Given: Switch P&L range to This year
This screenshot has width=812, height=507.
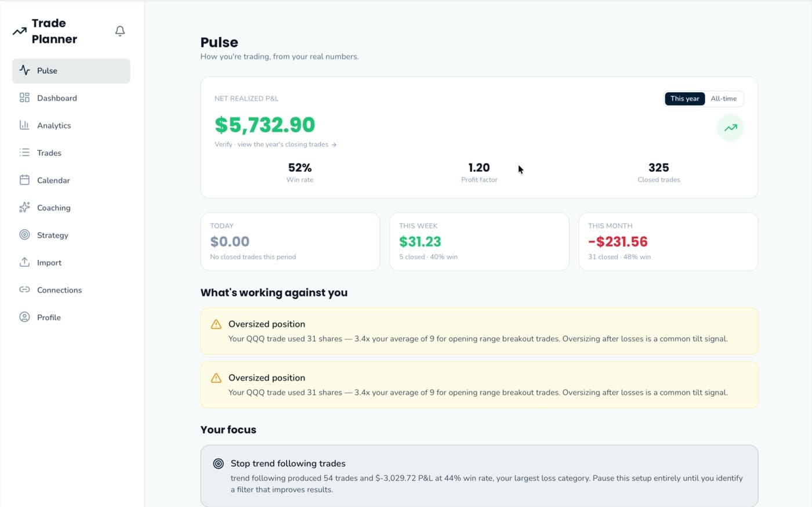Looking at the screenshot, I should tap(684, 99).
